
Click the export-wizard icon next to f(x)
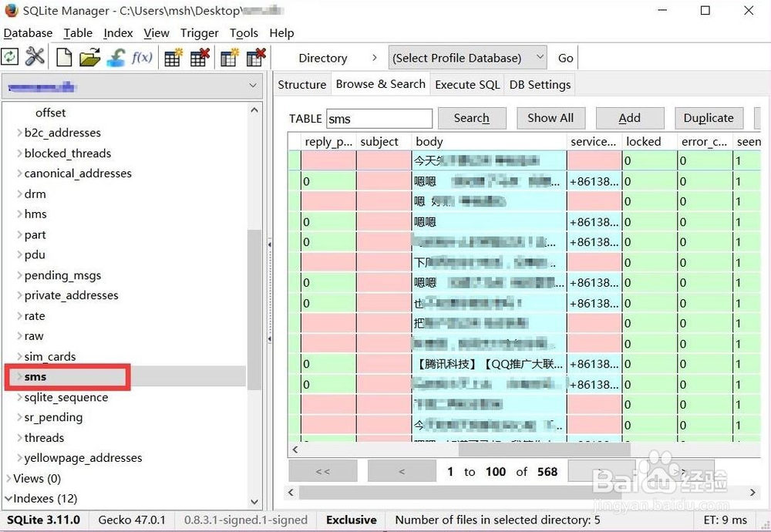click(116, 58)
